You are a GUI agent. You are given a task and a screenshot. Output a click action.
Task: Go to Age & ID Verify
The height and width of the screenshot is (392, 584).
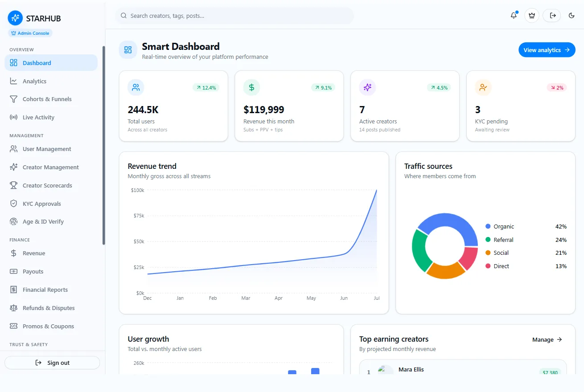tap(51, 222)
